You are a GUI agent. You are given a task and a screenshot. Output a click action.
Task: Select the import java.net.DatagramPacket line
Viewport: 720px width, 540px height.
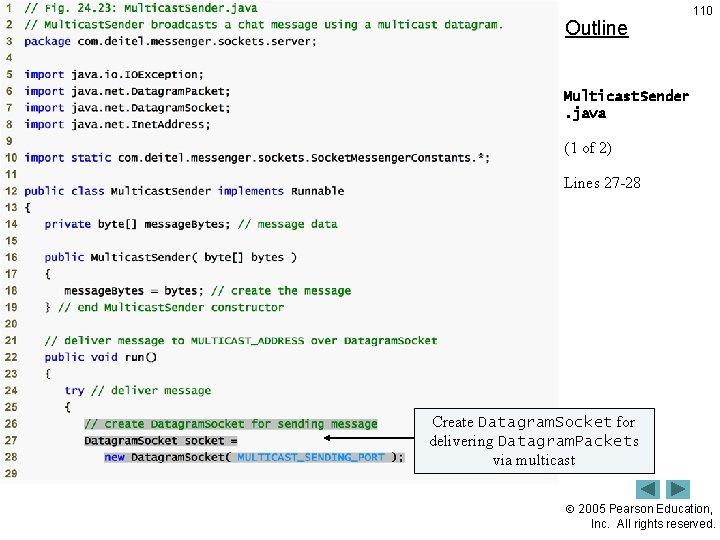127,91
